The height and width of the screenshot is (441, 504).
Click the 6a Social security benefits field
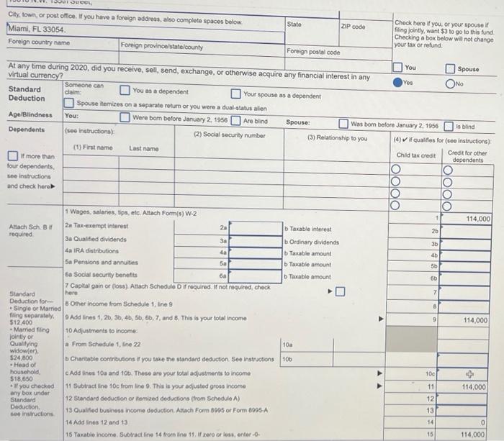(255, 276)
